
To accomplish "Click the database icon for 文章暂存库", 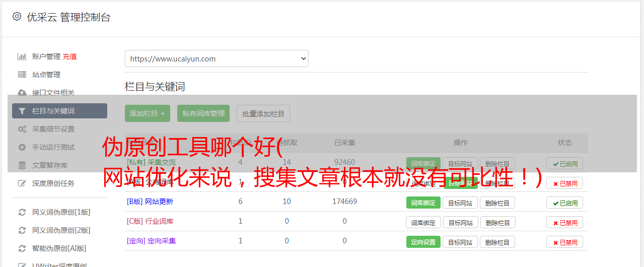I will click(22, 165).
